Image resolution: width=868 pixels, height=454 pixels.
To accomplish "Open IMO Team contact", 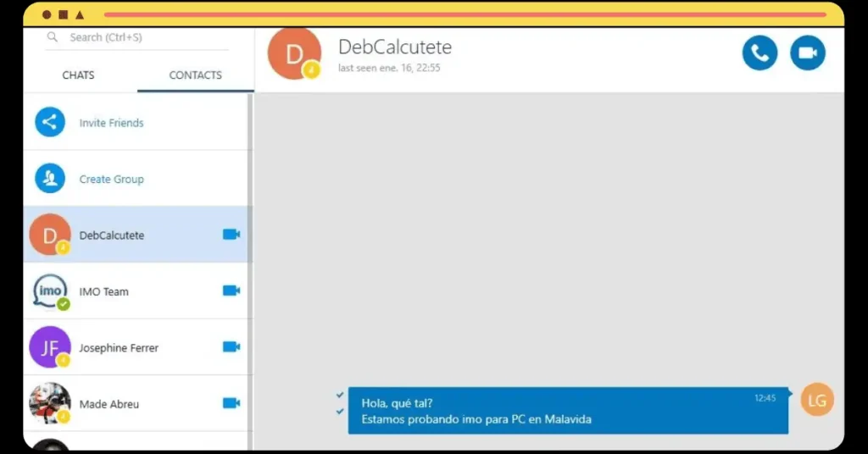I will pyautogui.click(x=136, y=291).
